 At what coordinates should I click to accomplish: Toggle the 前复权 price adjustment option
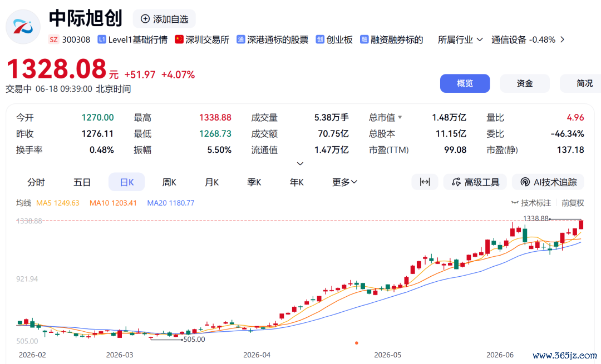[573, 203]
